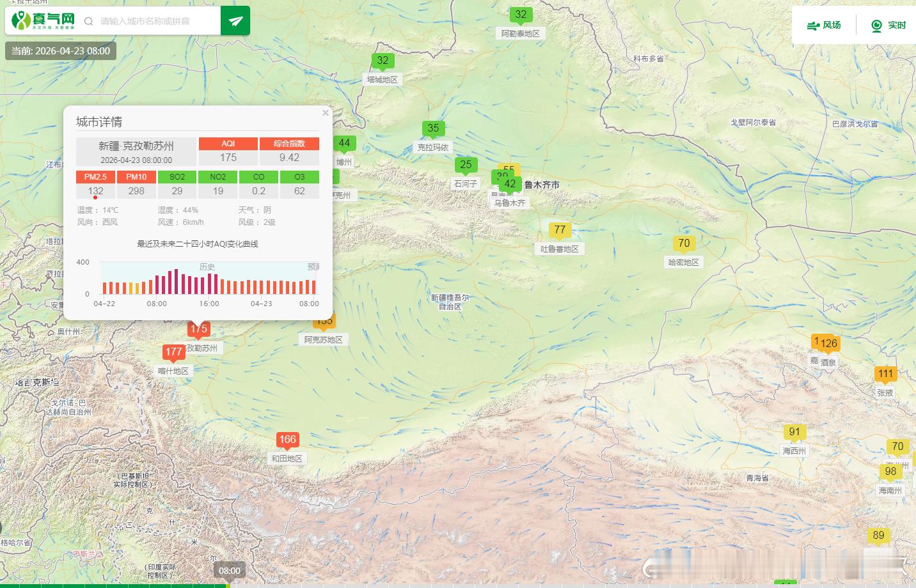Click the O3 value 62
This screenshot has height=588, width=916.
[299, 191]
